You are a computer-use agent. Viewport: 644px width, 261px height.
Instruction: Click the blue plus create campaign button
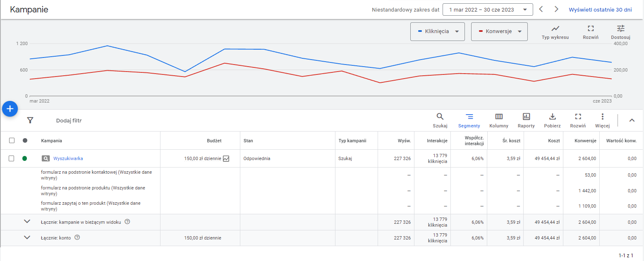(x=10, y=109)
